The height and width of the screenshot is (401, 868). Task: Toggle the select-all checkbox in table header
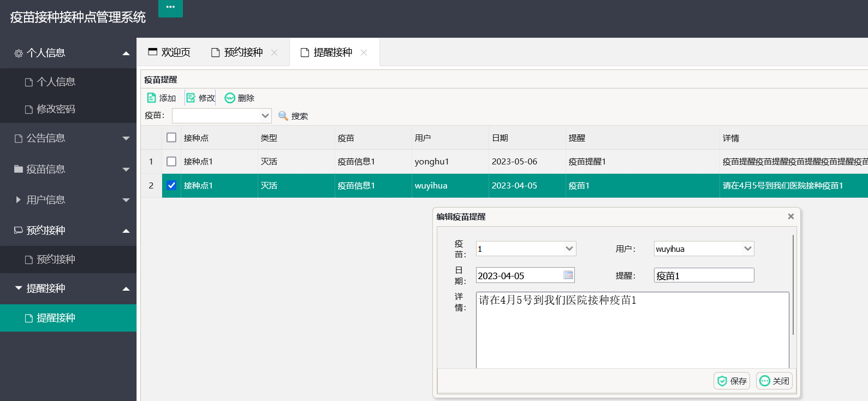click(x=171, y=138)
